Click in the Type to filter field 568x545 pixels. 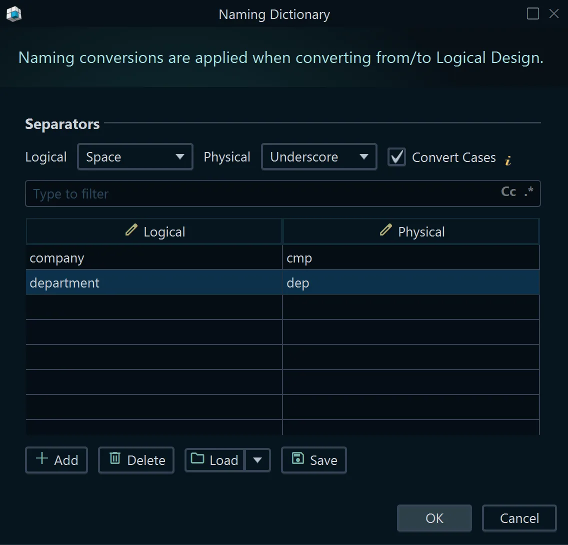coord(283,194)
